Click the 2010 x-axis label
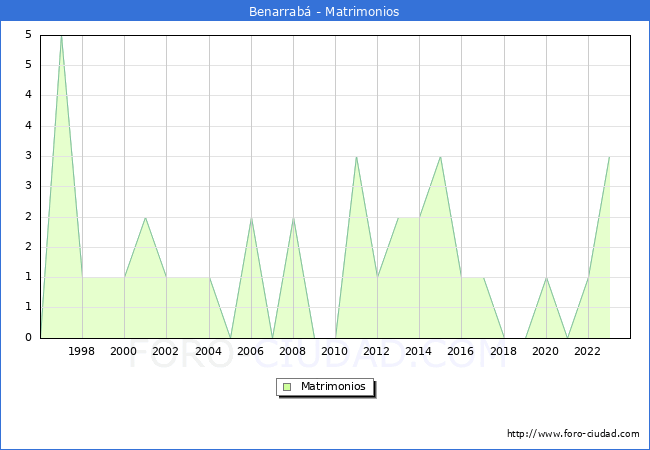This screenshot has height=450, width=650. point(335,351)
